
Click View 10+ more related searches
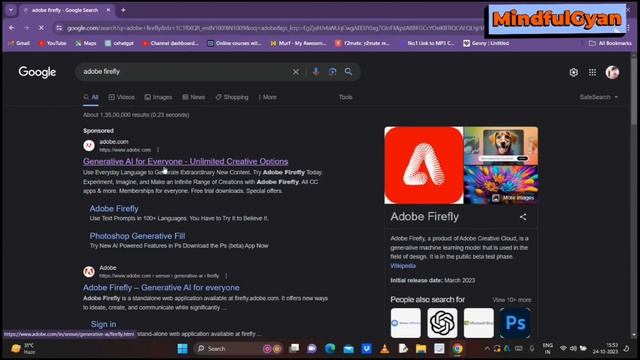(x=512, y=300)
